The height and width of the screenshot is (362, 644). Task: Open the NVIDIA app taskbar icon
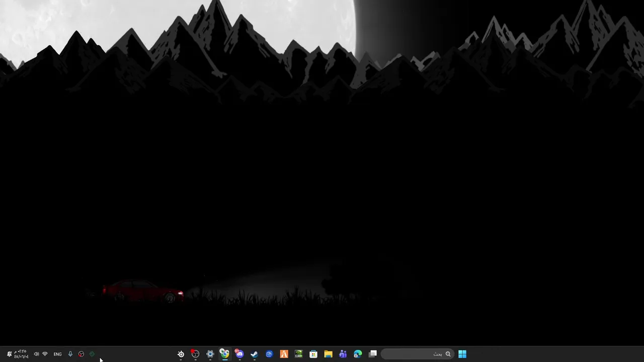click(x=298, y=354)
